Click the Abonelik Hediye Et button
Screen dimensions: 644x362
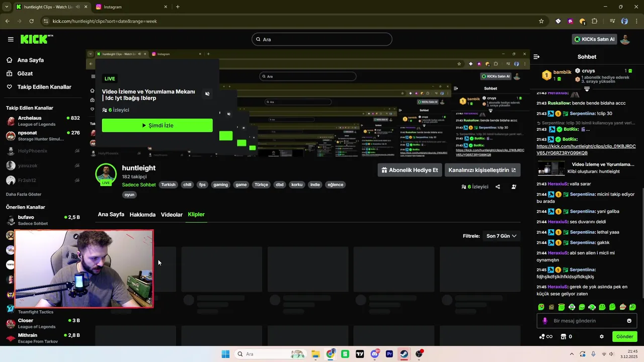tap(410, 170)
